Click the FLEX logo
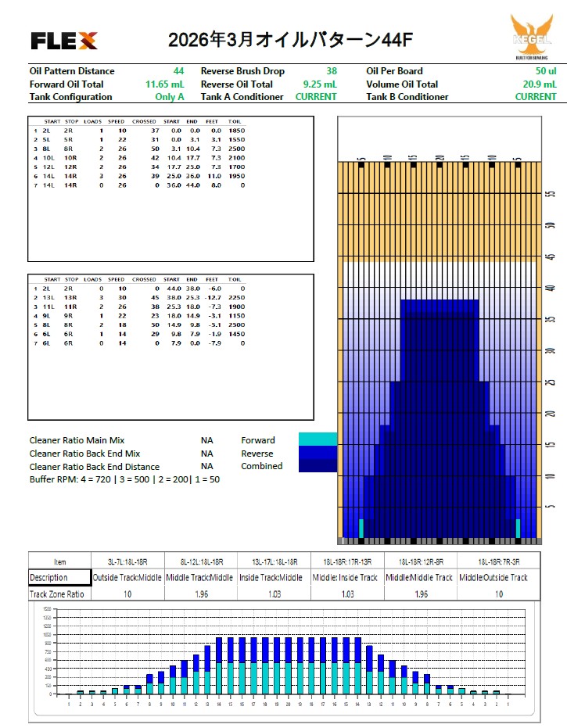The height and width of the screenshot is (728, 567). 63,41
